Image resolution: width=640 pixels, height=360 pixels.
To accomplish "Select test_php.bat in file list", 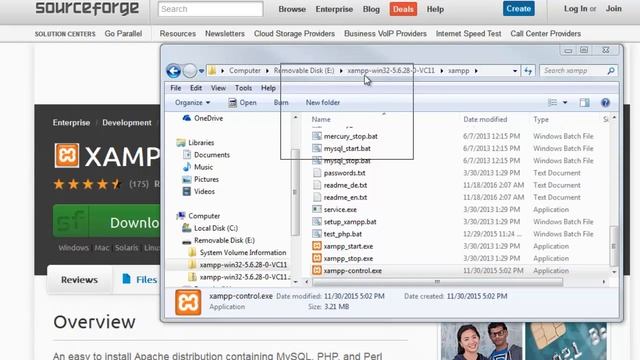I will [342, 234].
